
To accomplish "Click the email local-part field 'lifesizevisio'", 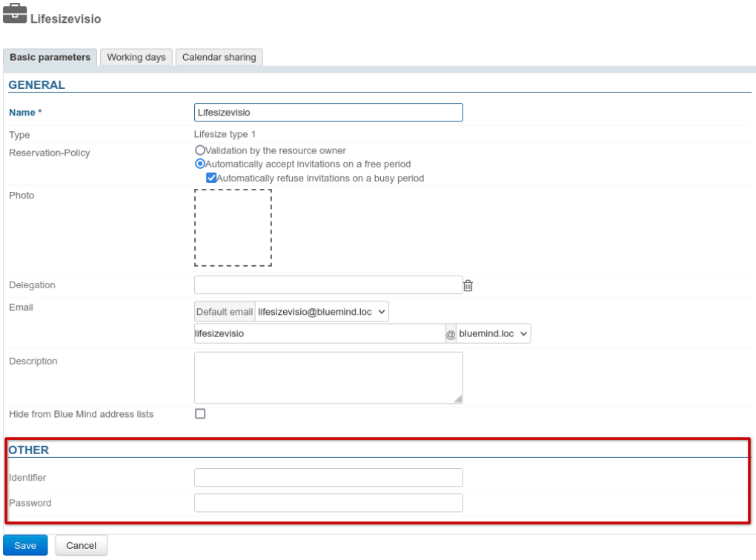I will tap(319, 334).
